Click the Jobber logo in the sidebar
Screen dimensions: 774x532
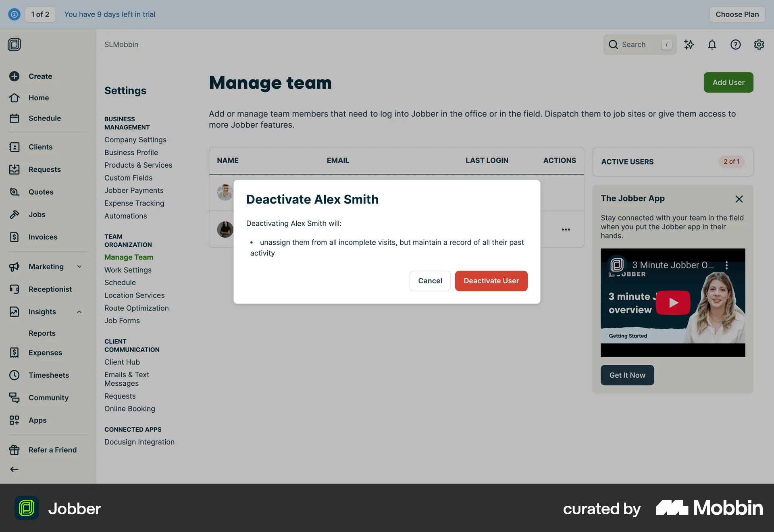[x=14, y=45]
